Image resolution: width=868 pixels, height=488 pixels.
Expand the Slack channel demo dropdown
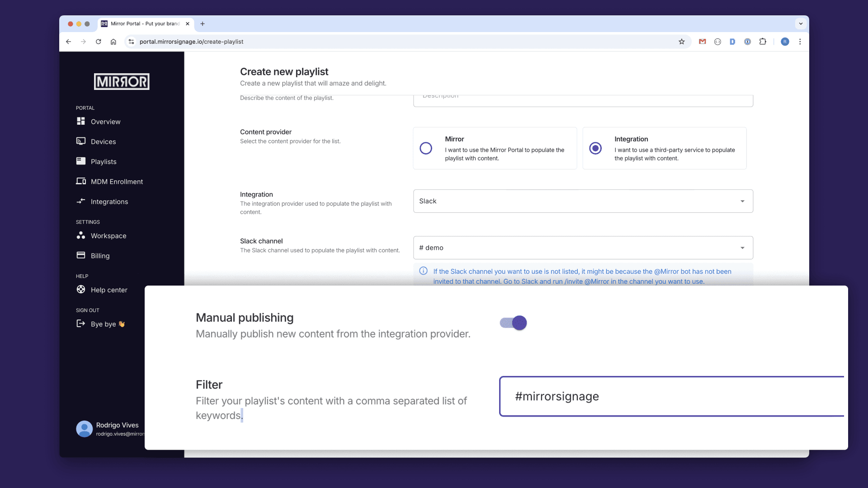point(583,248)
